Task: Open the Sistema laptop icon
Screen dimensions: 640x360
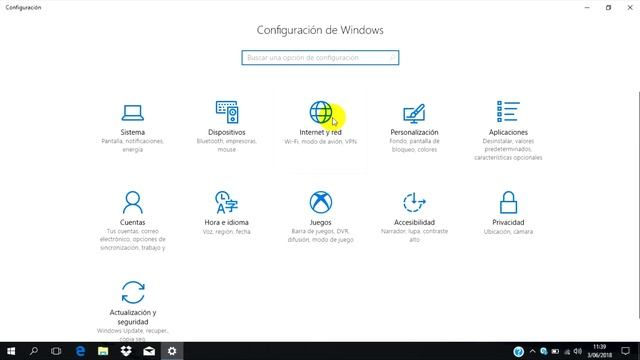Action: 133,113
